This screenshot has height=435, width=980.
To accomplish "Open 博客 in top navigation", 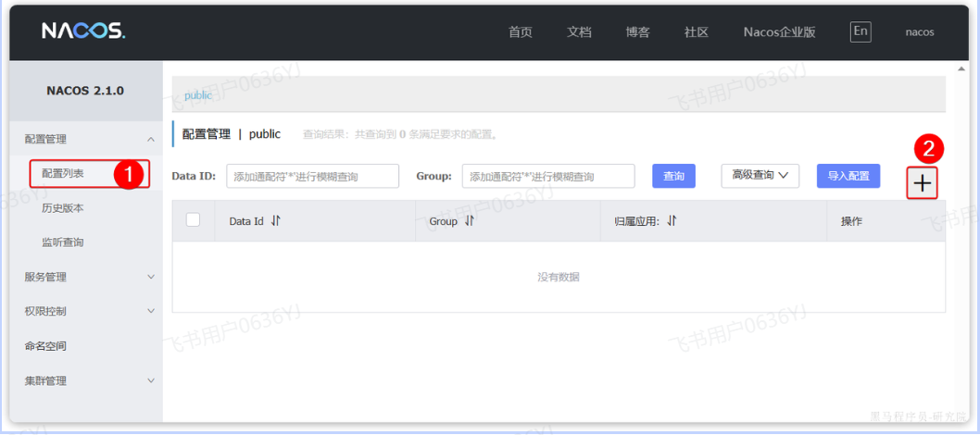I will pyautogui.click(x=637, y=32).
